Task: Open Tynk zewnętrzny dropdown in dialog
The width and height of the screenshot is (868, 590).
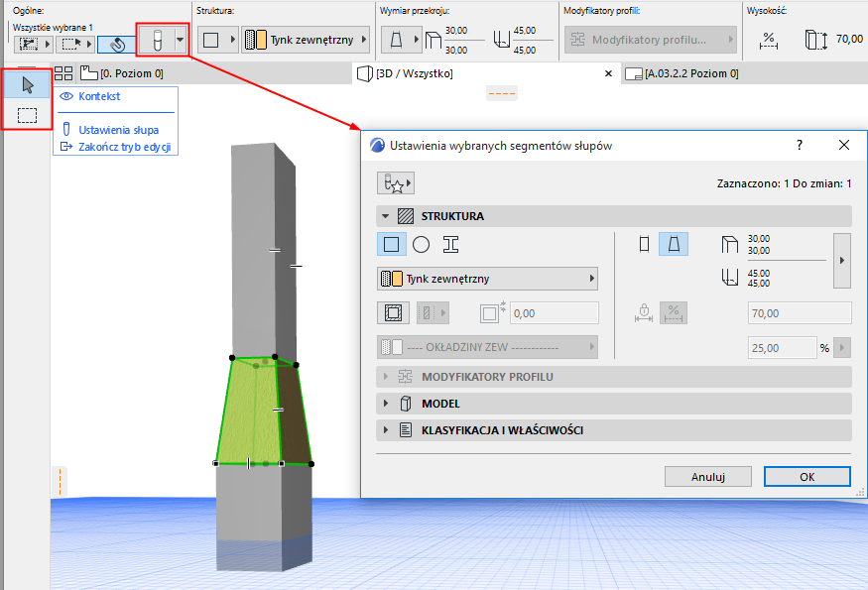Action: click(487, 279)
